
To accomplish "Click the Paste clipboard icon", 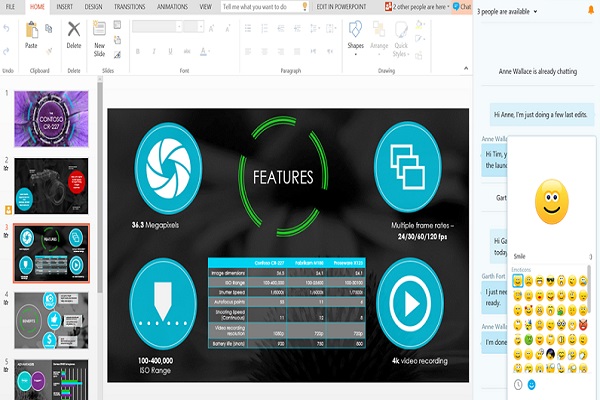I will pos(31,31).
